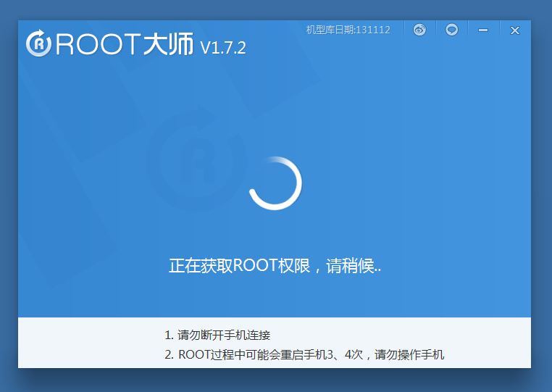Open the Weibo icon in title bar

[419, 30]
